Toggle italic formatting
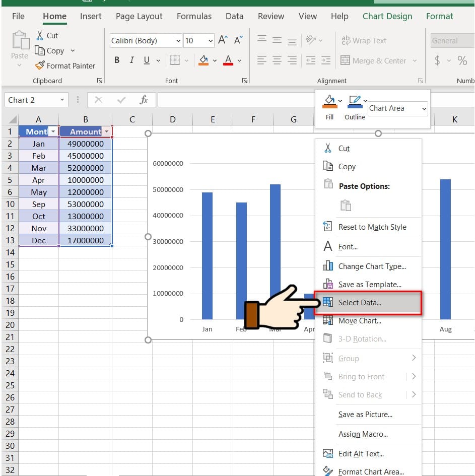The height and width of the screenshot is (476, 475). click(x=131, y=59)
